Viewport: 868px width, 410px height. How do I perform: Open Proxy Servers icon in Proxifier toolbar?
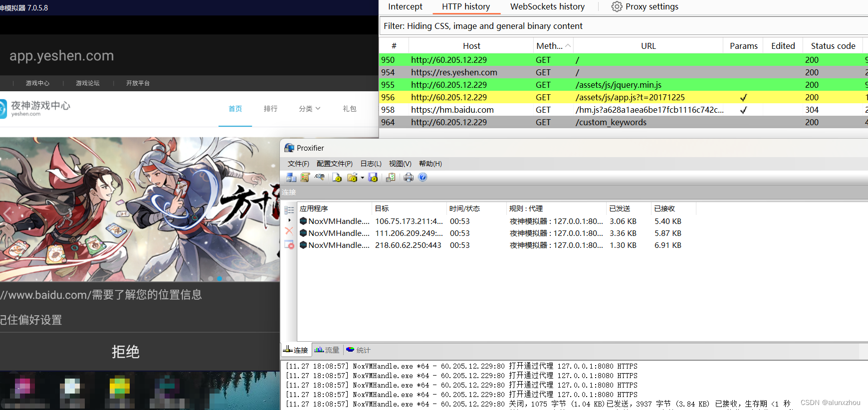click(x=291, y=178)
